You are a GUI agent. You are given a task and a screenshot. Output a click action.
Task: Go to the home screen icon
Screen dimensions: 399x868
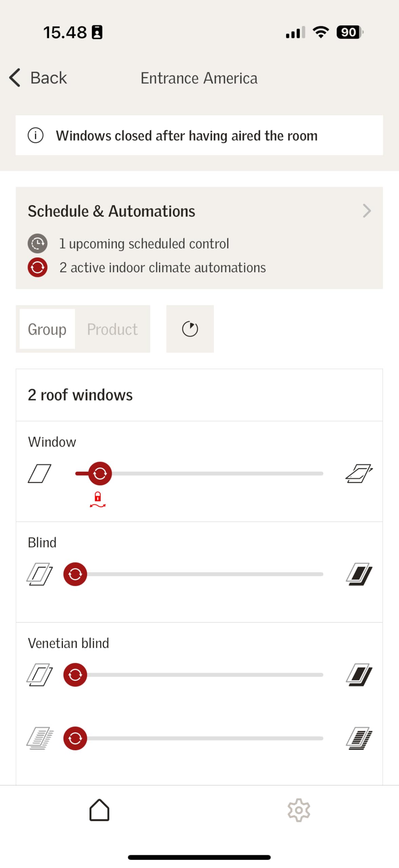coord(99,810)
